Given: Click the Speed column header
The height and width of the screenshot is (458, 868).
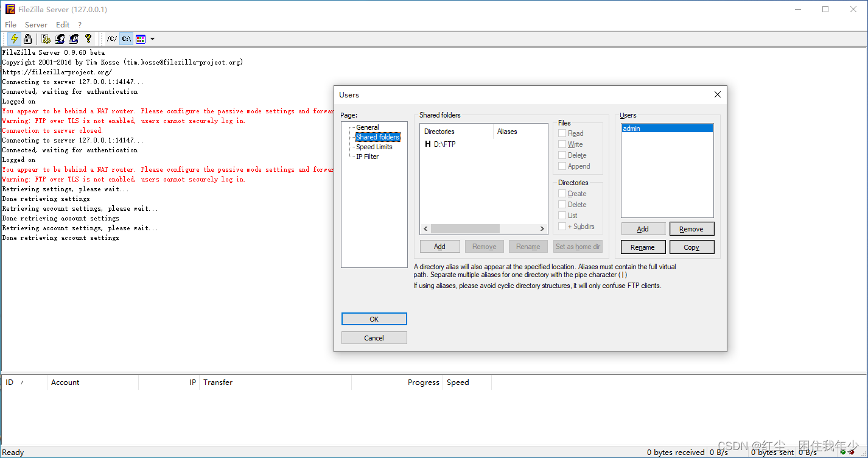Looking at the screenshot, I should tap(467, 382).
